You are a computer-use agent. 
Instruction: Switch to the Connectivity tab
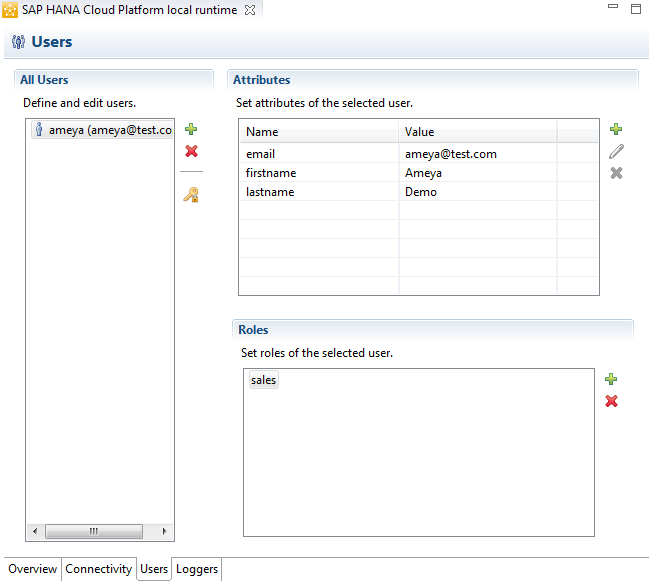tap(99, 569)
